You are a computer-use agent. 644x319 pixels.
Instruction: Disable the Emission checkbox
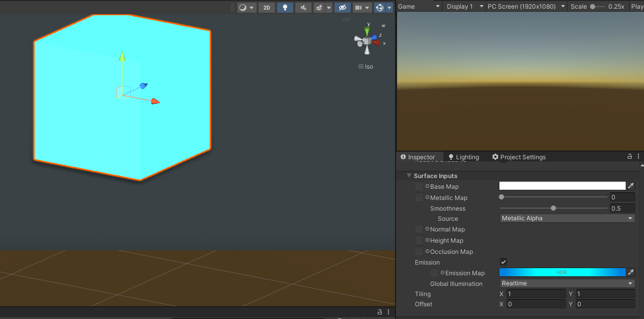(503, 262)
